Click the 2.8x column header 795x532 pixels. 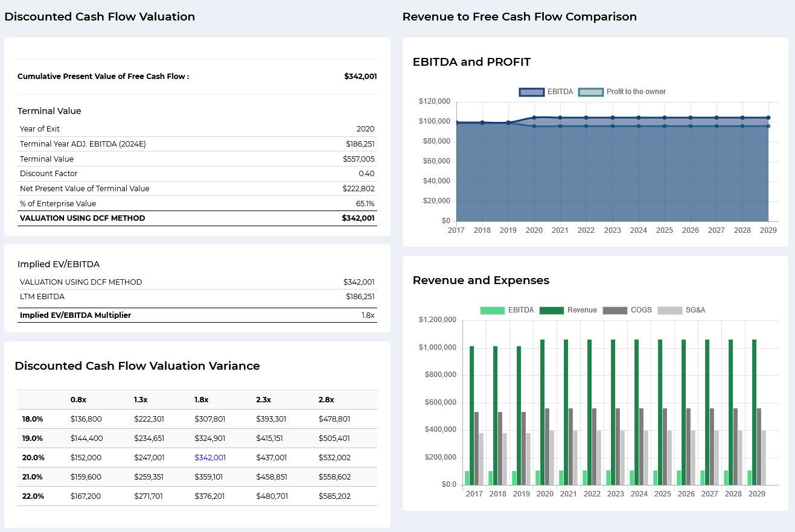click(326, 400)
